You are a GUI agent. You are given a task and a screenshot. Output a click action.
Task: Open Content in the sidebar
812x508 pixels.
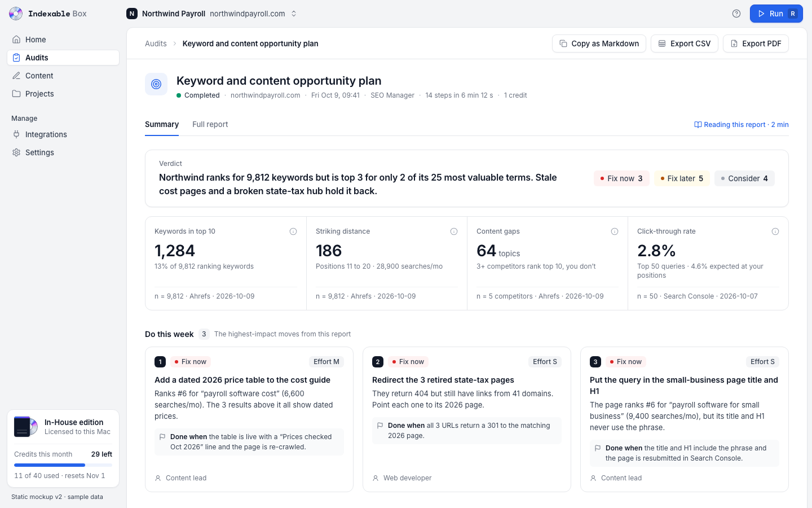[x=63, y=76]
